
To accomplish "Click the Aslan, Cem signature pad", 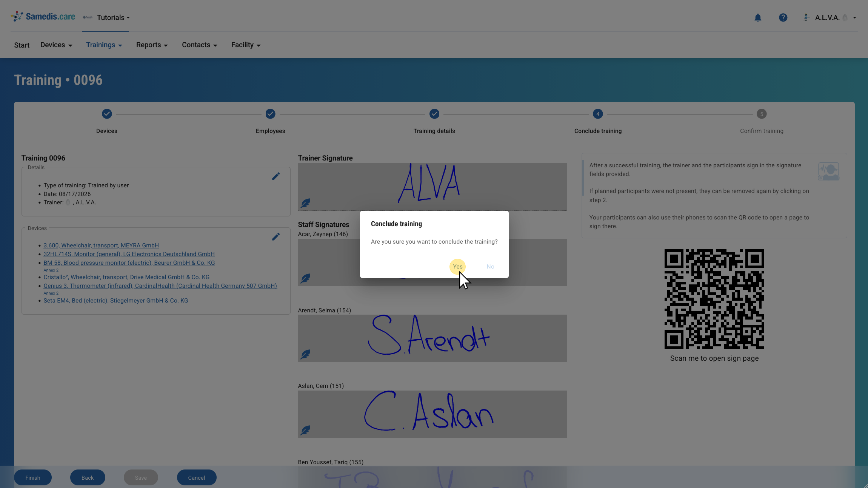I will (432, 414).
